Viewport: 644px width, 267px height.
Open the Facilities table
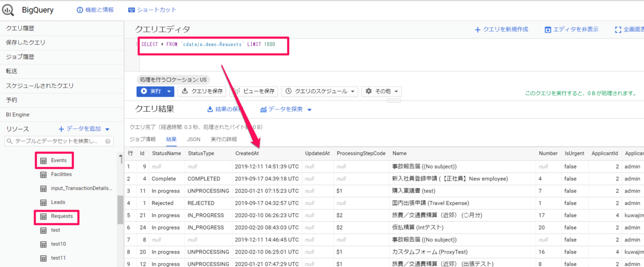click(x=61, y=174)
